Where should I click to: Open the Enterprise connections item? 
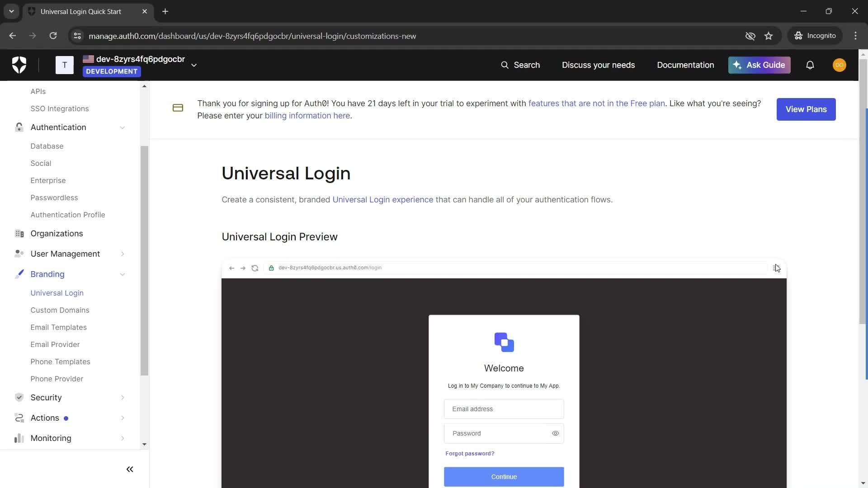[x=48, y=180]
